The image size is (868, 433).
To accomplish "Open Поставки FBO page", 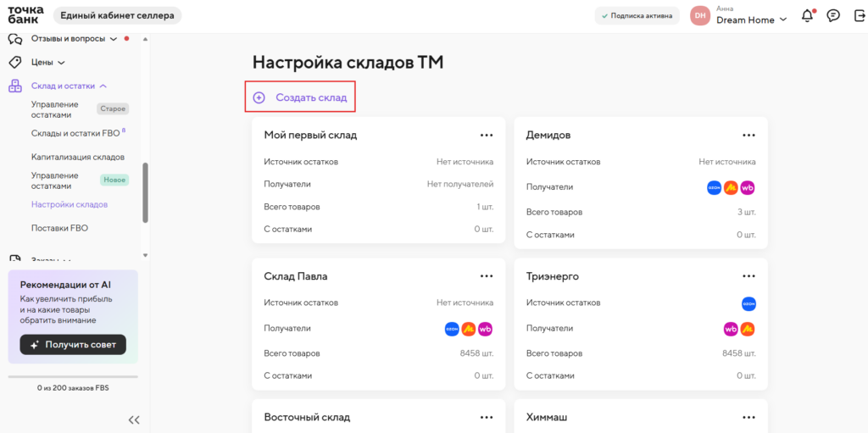I will (60, 228).
